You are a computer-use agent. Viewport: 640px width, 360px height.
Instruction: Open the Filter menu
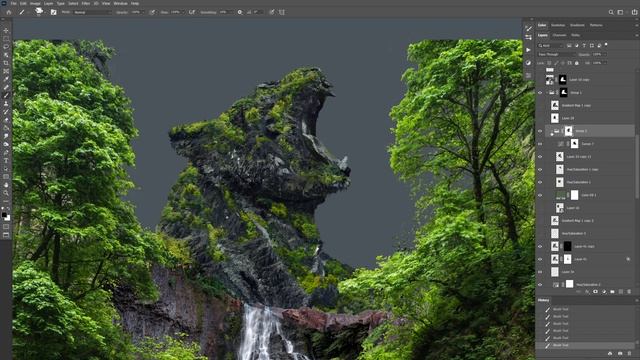point(86,3)
